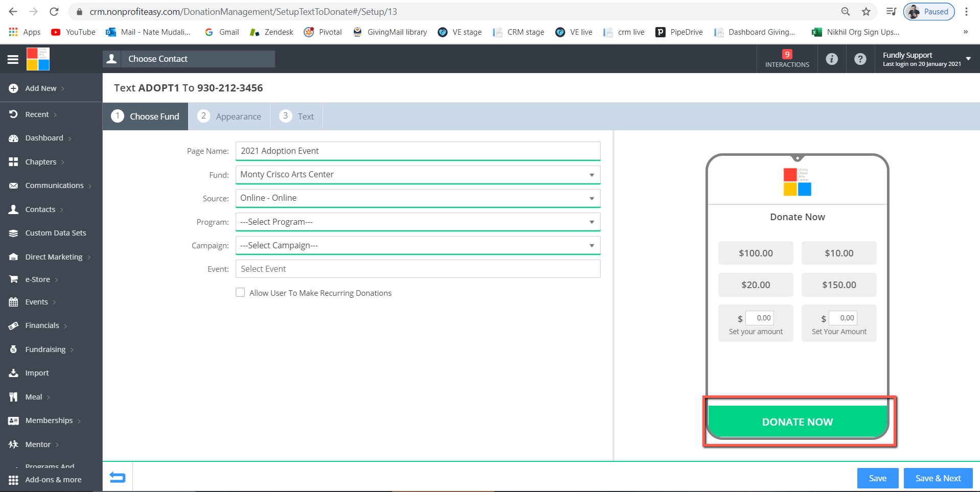980x492 pixels.
Task: Click the Fundraising money bag icon
Action: pos(13,349)
